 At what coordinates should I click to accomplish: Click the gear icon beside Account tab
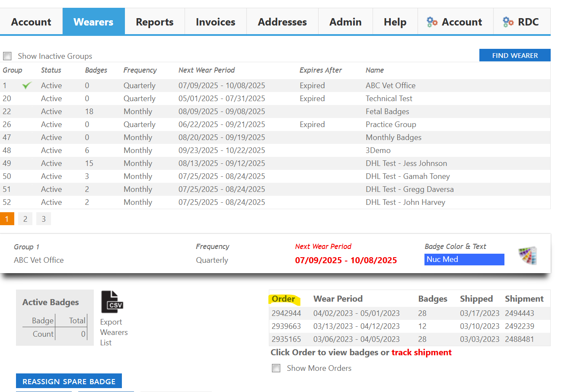(x=432, y=22)
